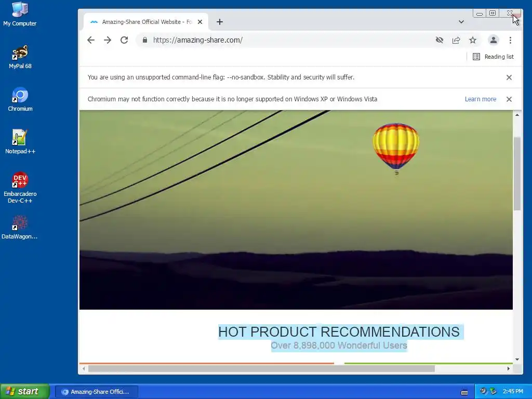Viewport: 532px width, 399px height.
Task: Select the Amazing-Share Official Website tab
Action: 146,22
